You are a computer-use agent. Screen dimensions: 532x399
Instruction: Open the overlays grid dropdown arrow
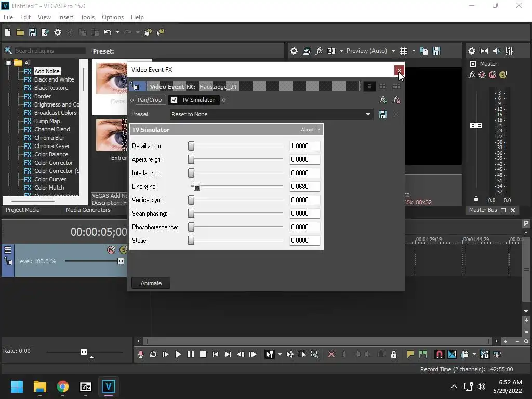coord(414,51)
